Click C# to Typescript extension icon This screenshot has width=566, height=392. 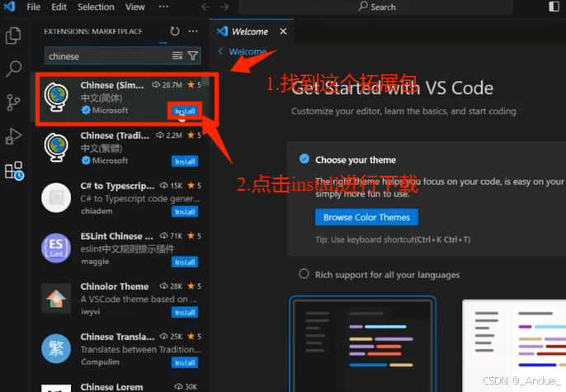tap(56, 198)
